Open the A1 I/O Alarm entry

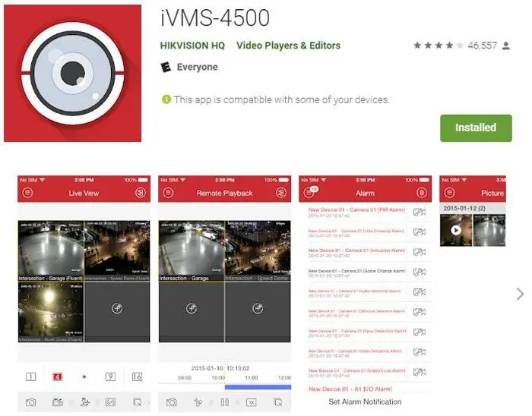pyautogui.click(x=350, y=389)
